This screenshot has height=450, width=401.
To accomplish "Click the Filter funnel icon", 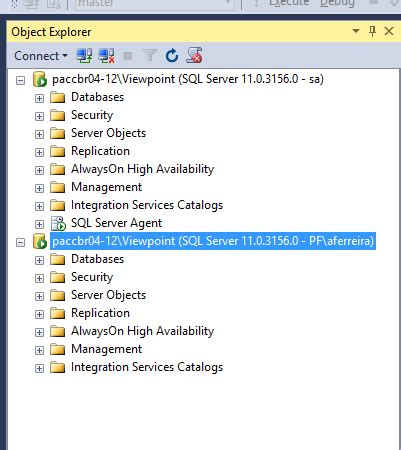I will pos(149,56).
